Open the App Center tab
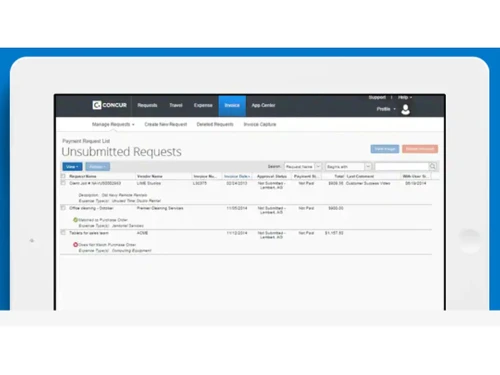 coord(263,105)
